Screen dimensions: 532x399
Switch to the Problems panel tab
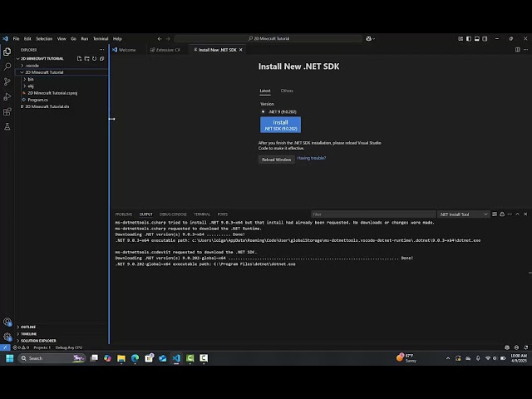click(124, 214)
